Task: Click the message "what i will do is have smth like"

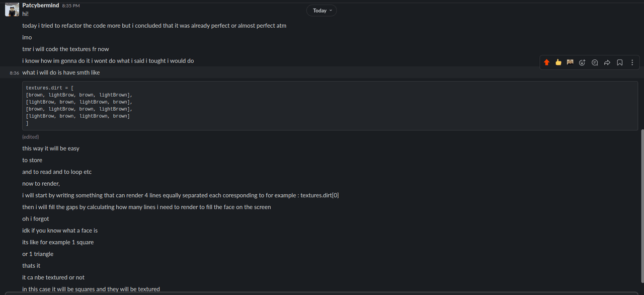Action: pyautogui.click(x=61, y=72)
